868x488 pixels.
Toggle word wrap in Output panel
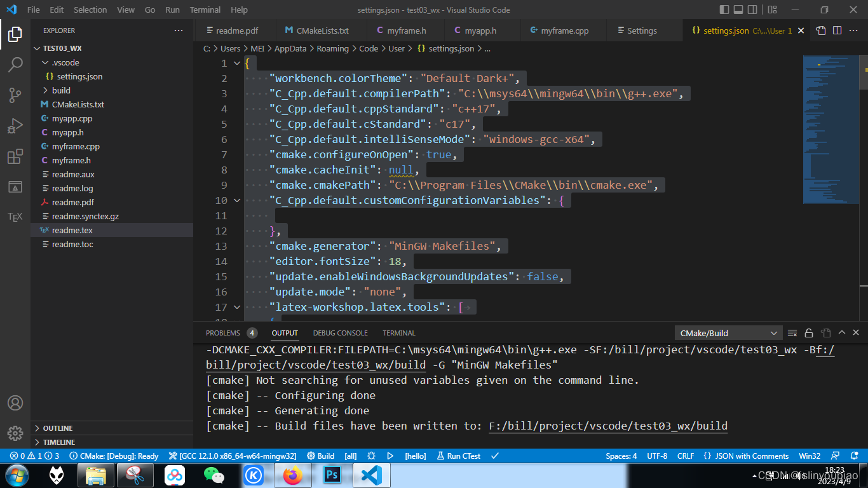[x=825, y=332]
